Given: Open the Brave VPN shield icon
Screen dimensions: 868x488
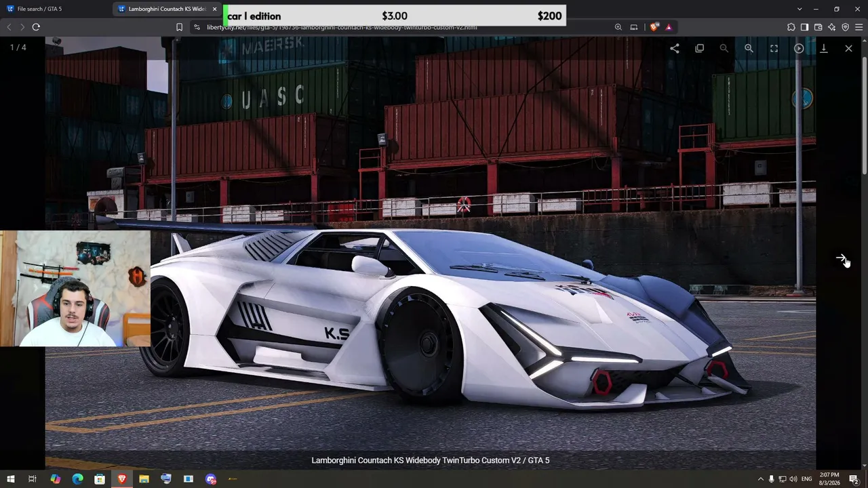Looking at the screenshot, I should click(845, 27).
